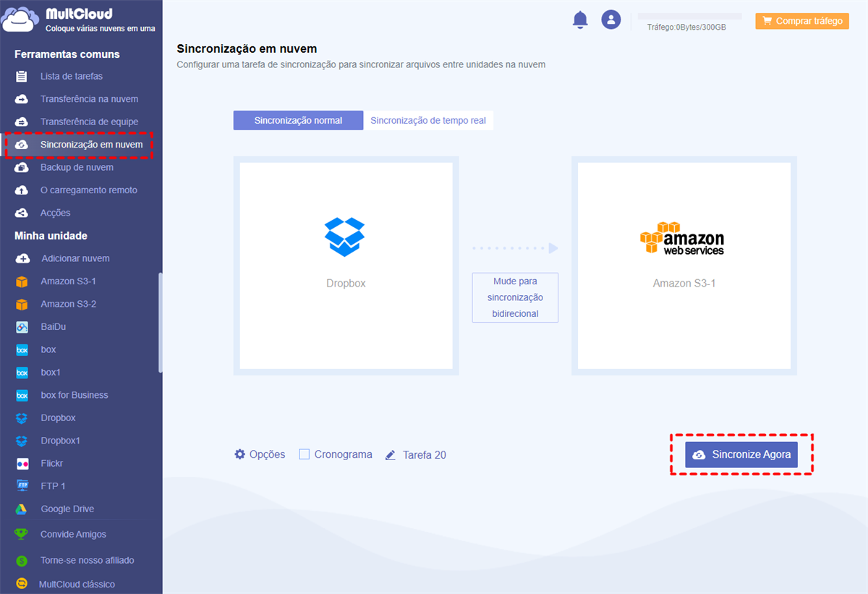Click MultCloud clássico link

[77, 584]
